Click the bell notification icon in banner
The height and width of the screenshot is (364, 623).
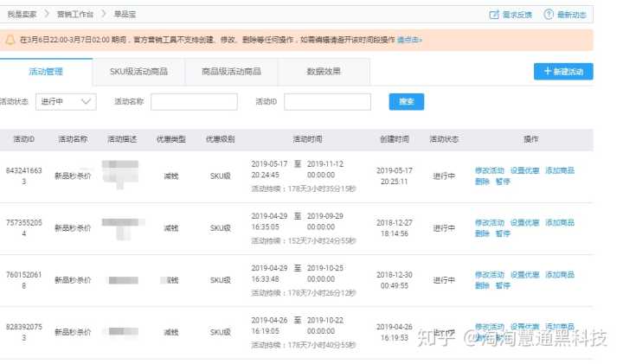tap(10, 40)
